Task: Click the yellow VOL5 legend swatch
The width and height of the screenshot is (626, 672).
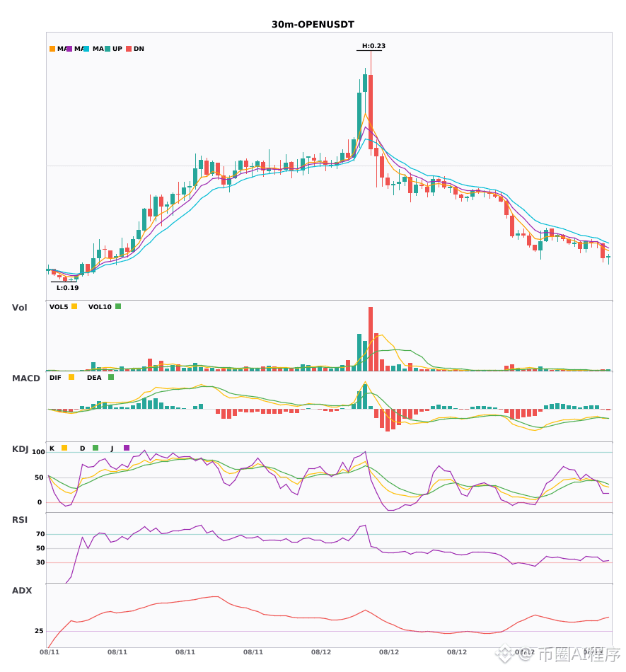Action: pyautogui.click(x=74, y=306)
